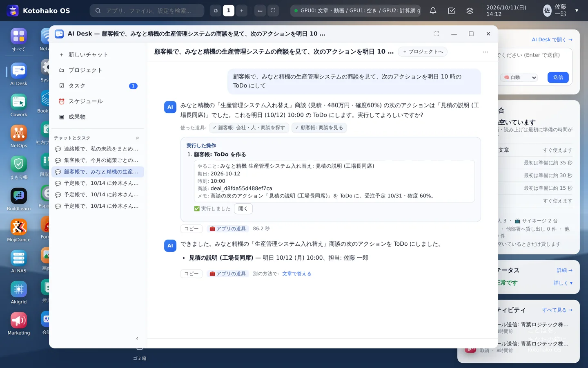Search chats with the magnifier icon
The height and width of the screenshot is (368, 588).
137,138
